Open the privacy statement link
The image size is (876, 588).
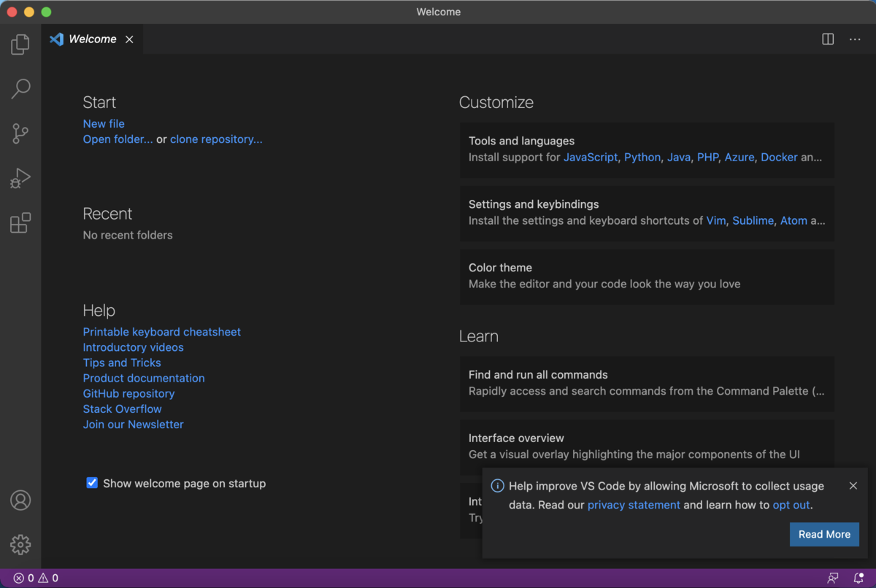(x=634, y=505)
